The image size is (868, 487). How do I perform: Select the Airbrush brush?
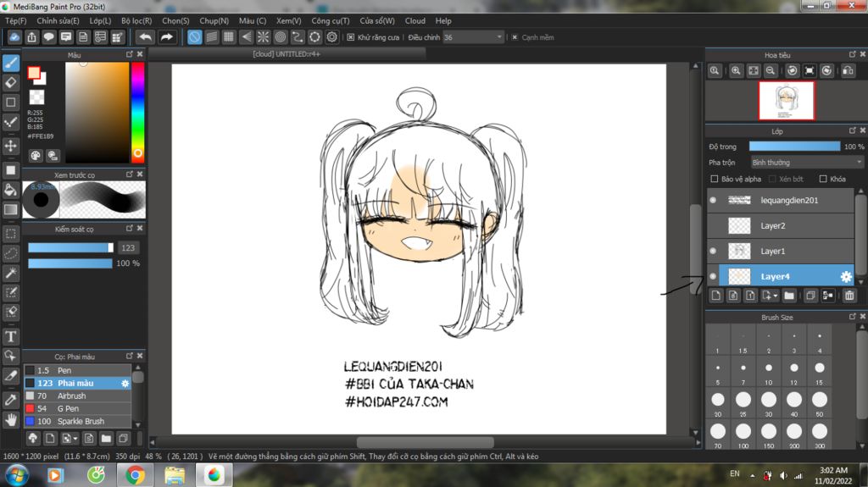(x=77, y=396)
